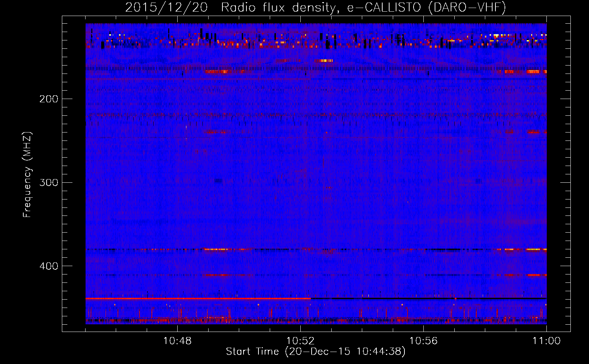Click the bright yellow burst near 10:53 above 200 MHz

coord(324,61)
